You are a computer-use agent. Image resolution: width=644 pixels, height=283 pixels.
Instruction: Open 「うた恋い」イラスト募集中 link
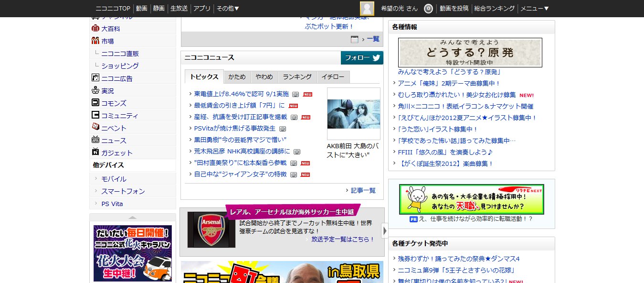coord(438,129)
